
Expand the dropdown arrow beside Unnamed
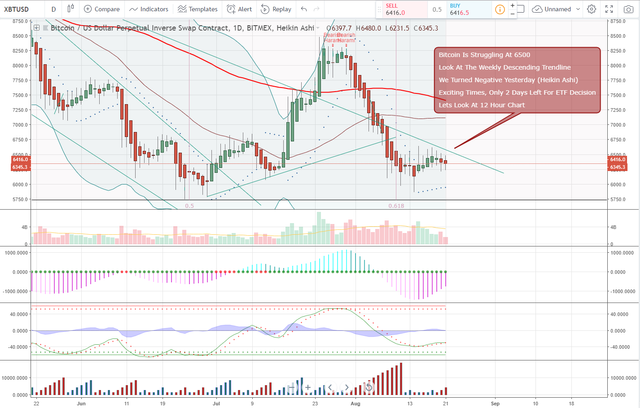(578, 9)
